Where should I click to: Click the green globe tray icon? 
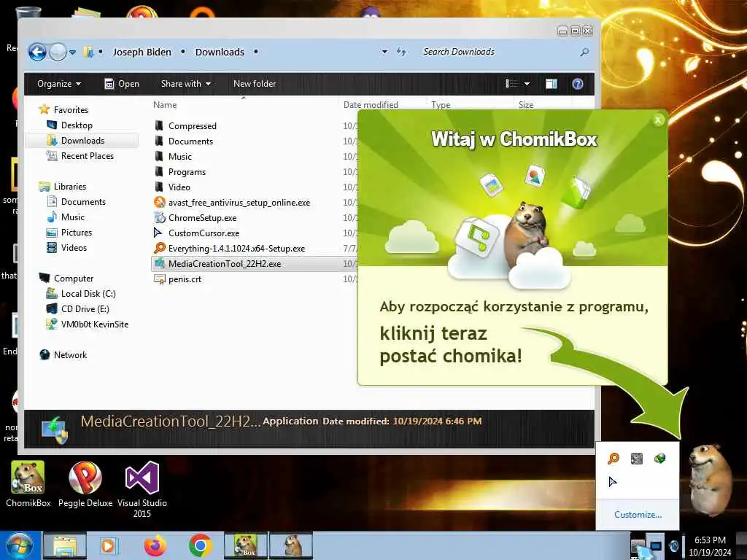(659, 459)
